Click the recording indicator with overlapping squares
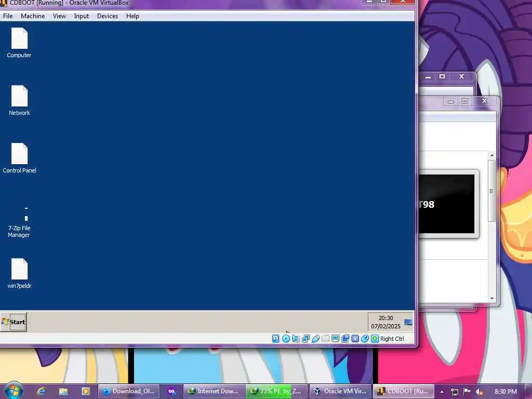The height and width of the screenshot is (399, 532). [x=345, y=339]
